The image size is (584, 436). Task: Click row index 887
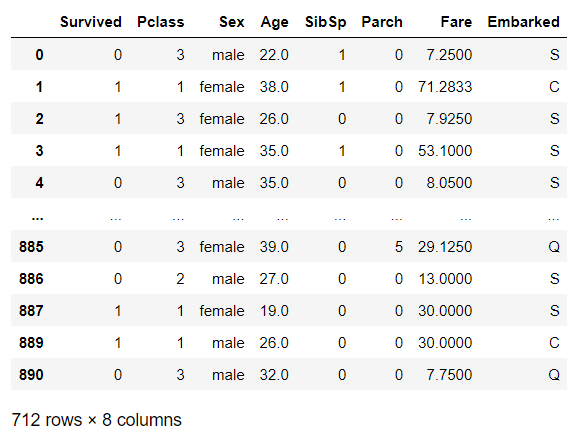pos(31,311)
